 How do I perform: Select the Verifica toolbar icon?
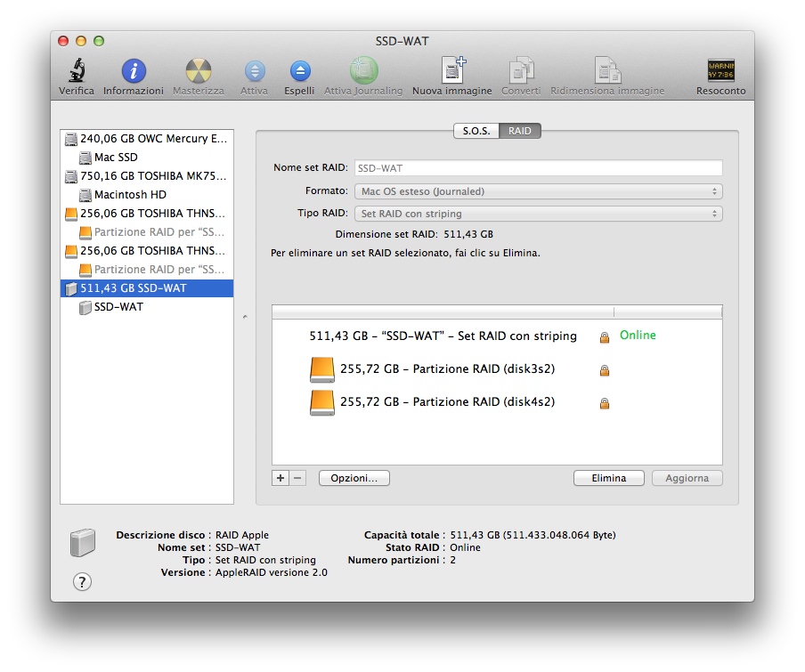(77, 71)
